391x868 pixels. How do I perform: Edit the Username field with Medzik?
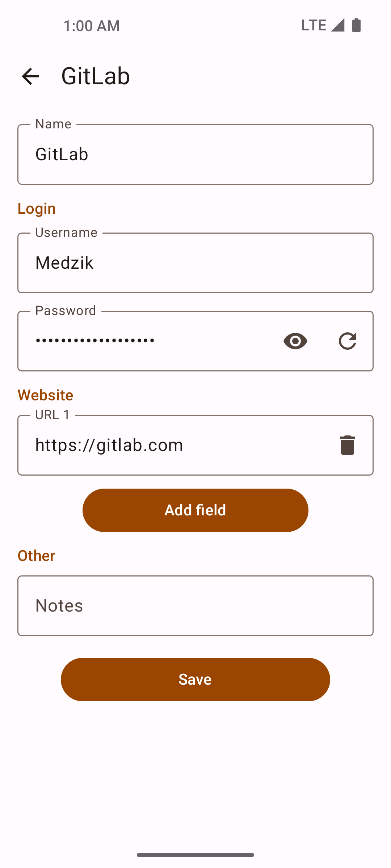pos(195,263)
